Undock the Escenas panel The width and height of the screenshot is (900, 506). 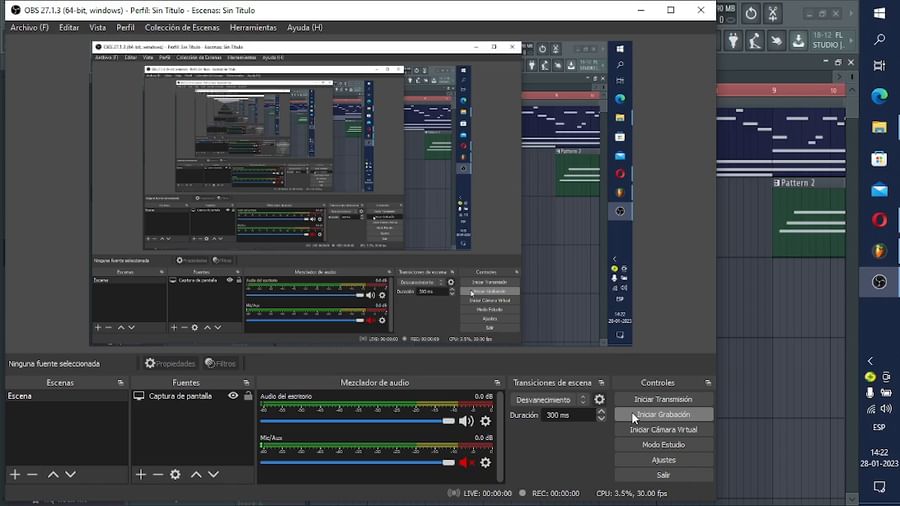click(121, 383)
